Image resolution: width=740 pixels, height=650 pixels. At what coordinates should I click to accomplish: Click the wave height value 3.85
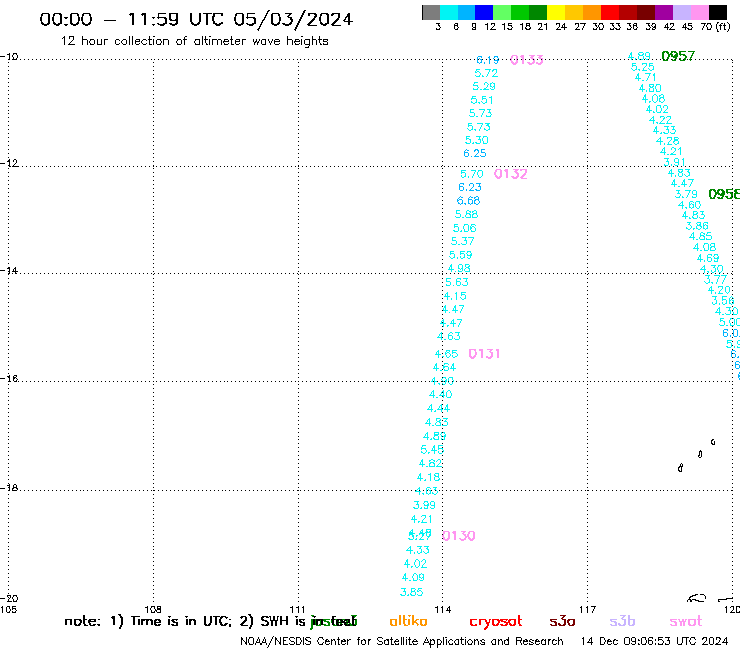pyautogui.click(x=412, y=592)
